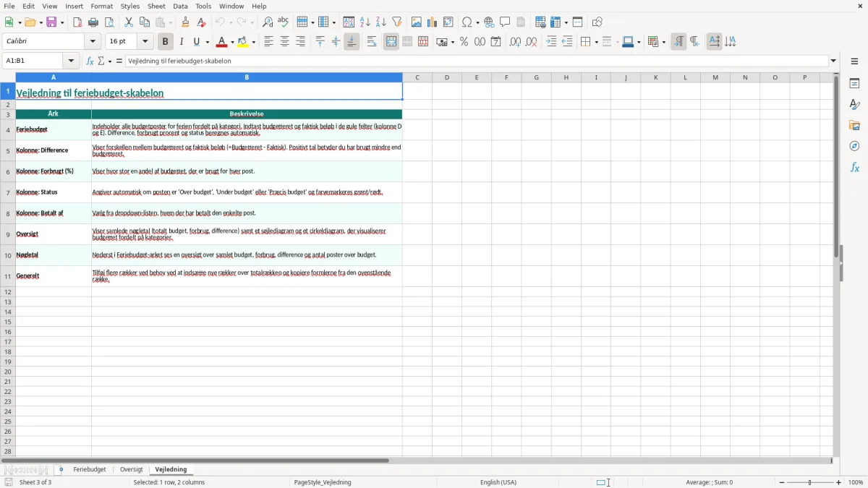Switch to the Oversigt sheet tab
This screenshot has width=868, height=488.
point(132,470)
